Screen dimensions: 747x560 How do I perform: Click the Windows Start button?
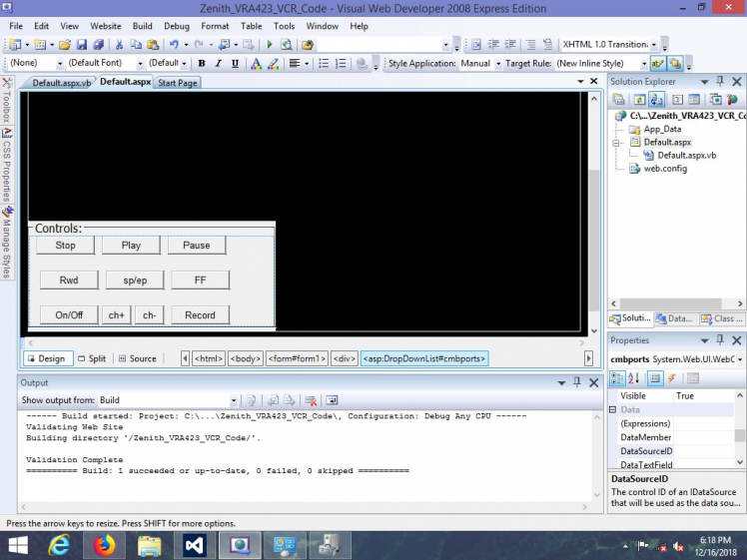18,546
